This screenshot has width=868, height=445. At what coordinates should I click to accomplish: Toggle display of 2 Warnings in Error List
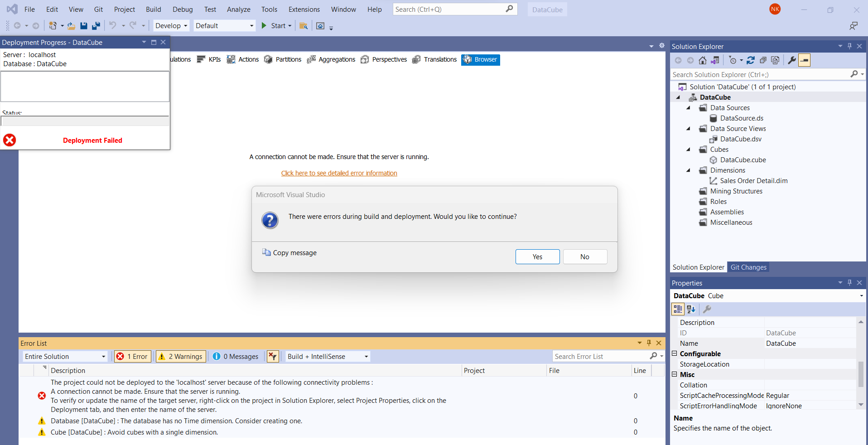tap(180, 356)
